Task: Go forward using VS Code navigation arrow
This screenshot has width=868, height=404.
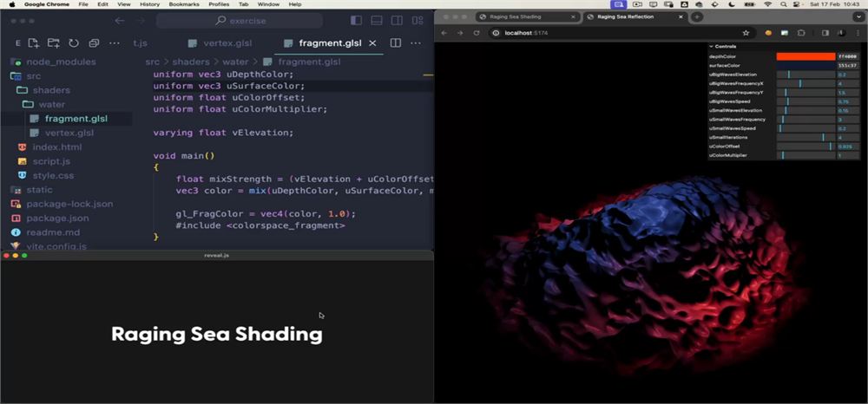Action: click(141, 21)
